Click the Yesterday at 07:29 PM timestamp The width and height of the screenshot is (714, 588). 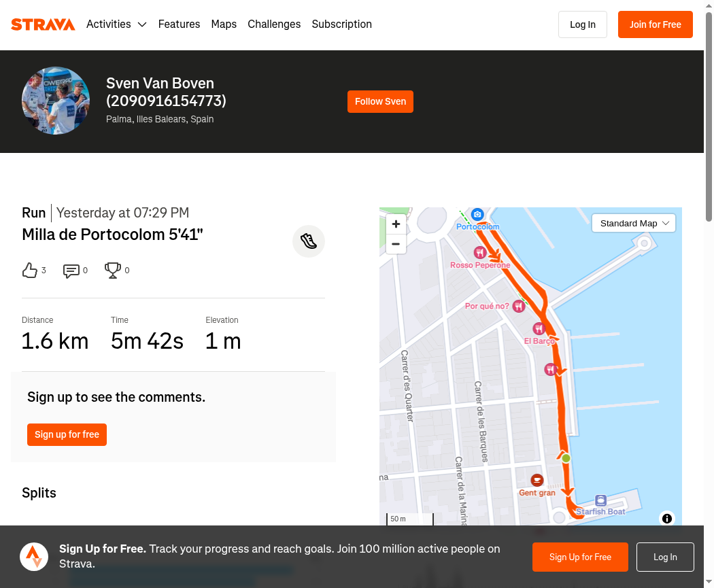coord(123,213)
